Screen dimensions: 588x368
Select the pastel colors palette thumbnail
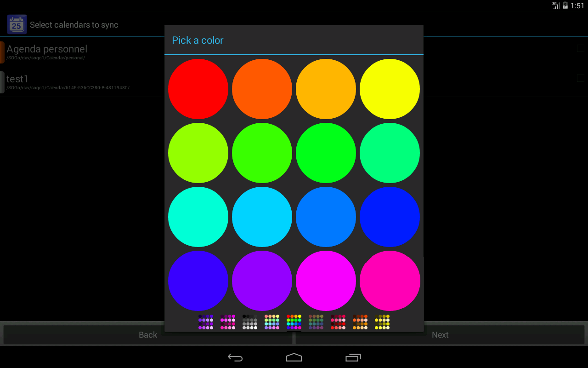[x=272, y=322]
